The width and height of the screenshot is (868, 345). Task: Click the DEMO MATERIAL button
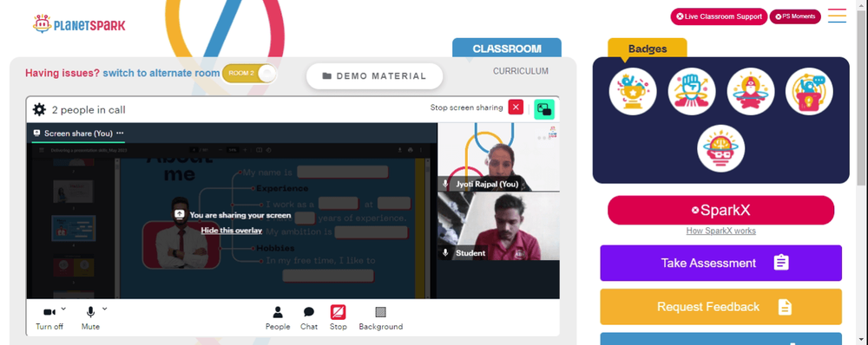pos(375,76)
